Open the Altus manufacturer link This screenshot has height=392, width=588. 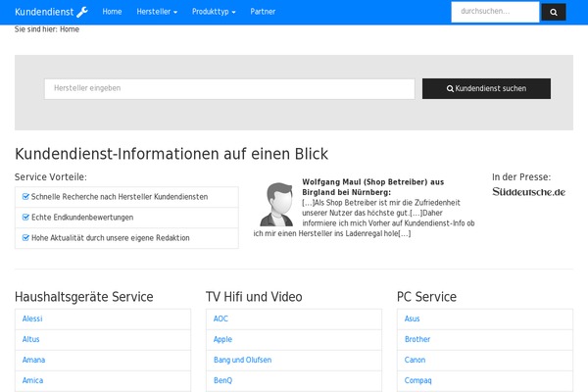click(x=30, y=339)
